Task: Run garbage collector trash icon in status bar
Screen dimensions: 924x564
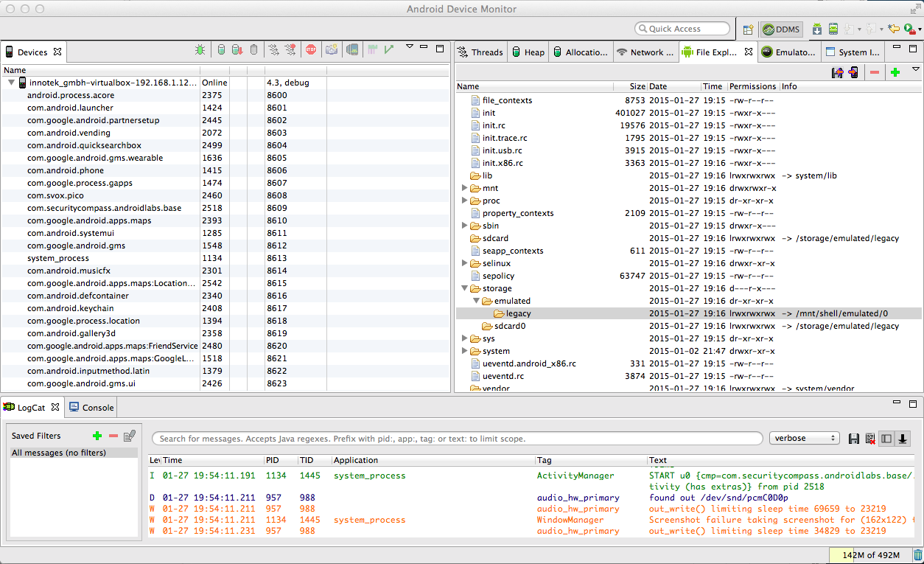Action: (917, 554)
